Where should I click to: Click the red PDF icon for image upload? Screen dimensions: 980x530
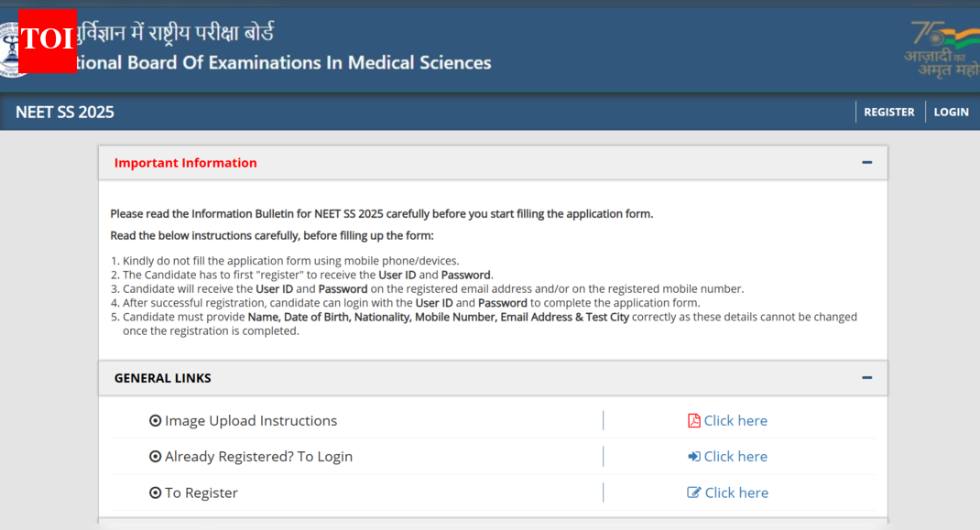coord(694,421)
